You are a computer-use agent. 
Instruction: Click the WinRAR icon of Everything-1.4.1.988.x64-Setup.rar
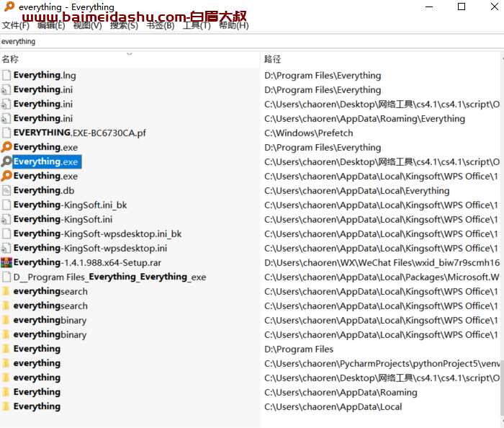[6, 263]
